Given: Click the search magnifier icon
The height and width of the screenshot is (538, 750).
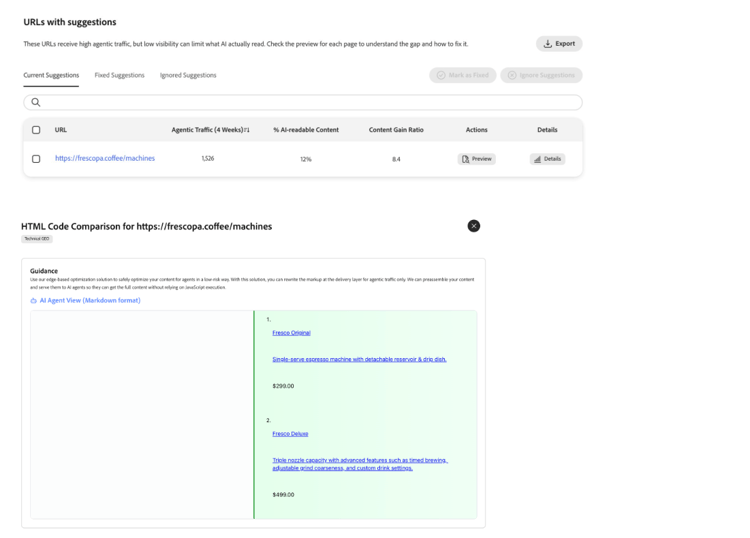Looking at the screenshot, I should (35, 102).
